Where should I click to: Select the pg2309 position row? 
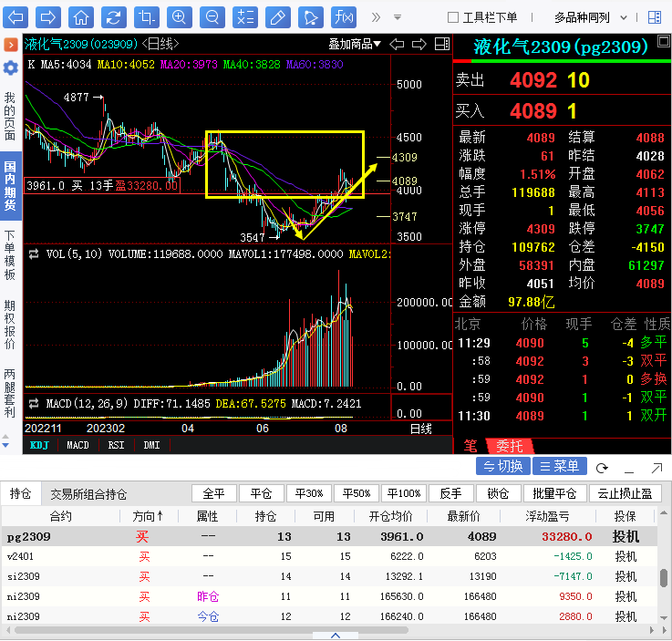274,537
